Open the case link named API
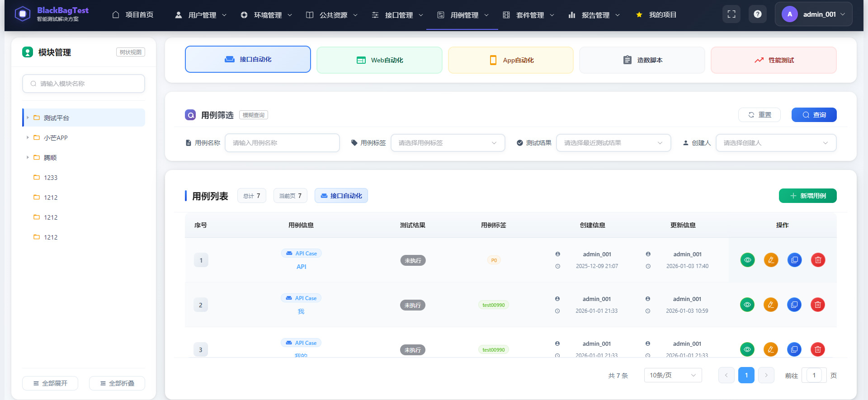Viewport: 868px width, 400px height. click(x=302, y=267)
